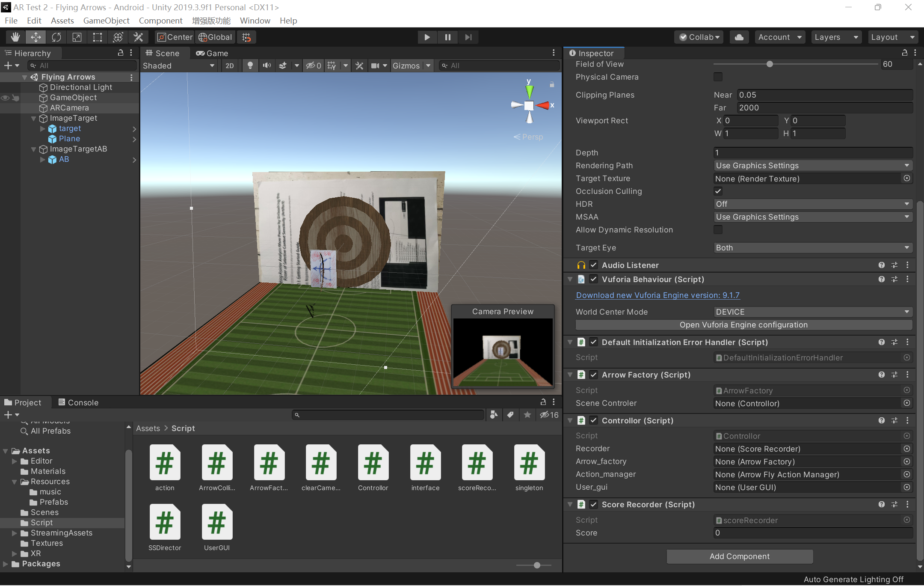Open the Layers dropdown in the toolbar

[835, 37]
